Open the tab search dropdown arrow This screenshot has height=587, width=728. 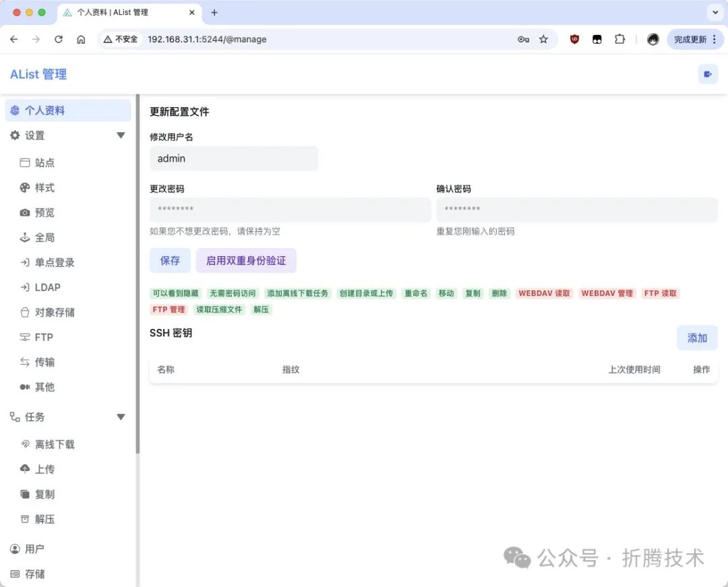(x=715, y=13)
